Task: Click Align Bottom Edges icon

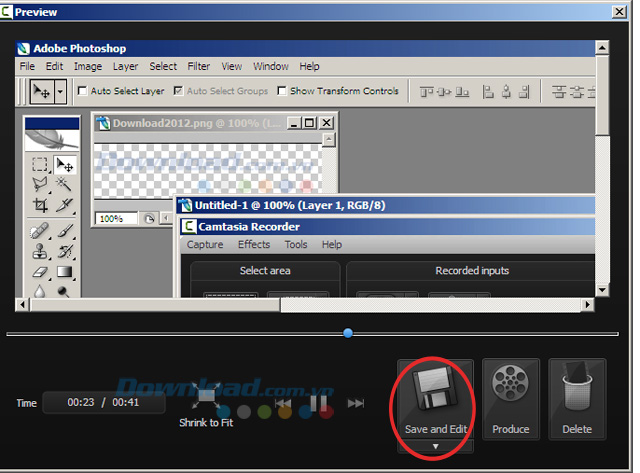Action: click(x=462, y=92)
